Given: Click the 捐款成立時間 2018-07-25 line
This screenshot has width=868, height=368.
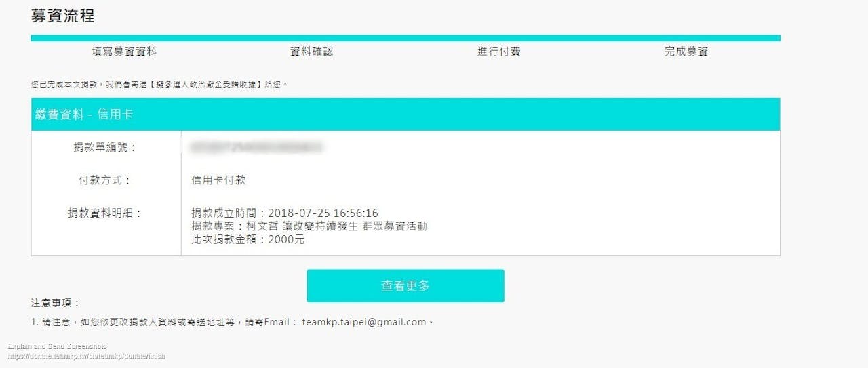Looking at the screenshot, I should point(285,213).
